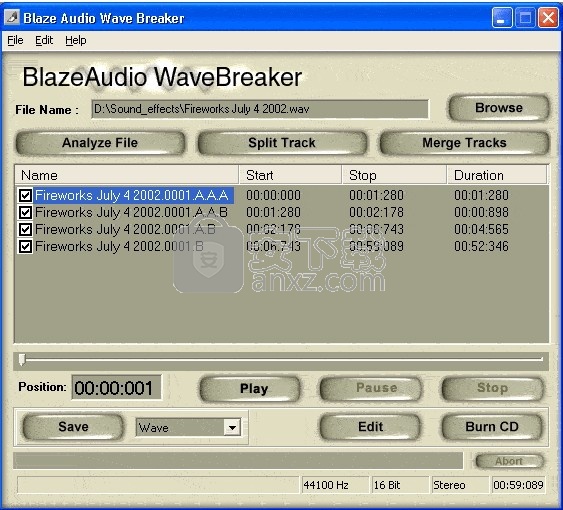
Task: Click the Browse button
Action: [x=499, y=108]
